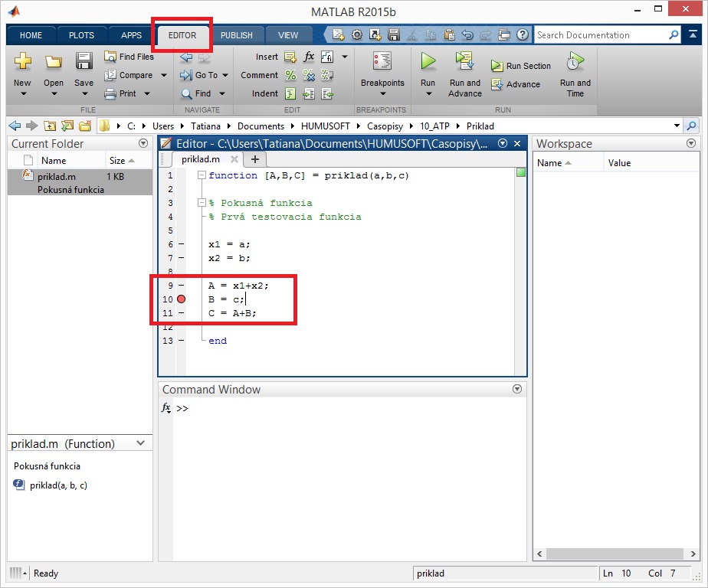Set a breakpoint dash on line 13

click(x=181, y=340)
